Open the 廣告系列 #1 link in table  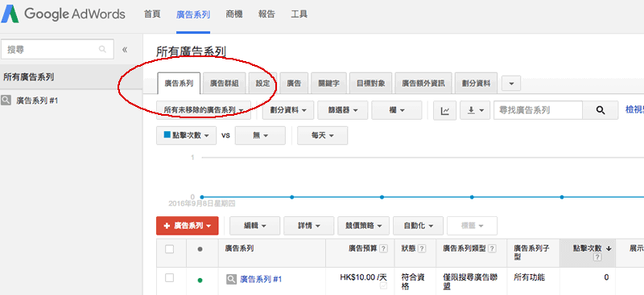261,280
